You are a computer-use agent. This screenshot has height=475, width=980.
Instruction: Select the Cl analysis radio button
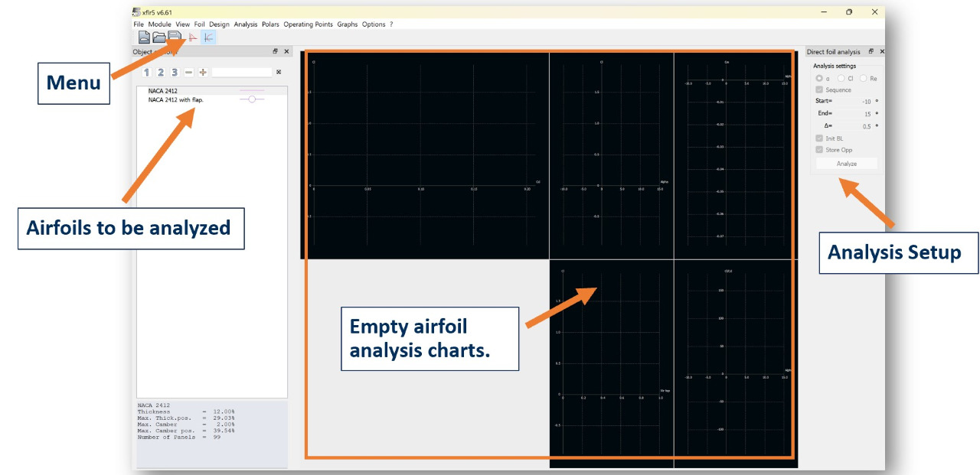click(x=841, y=79)
